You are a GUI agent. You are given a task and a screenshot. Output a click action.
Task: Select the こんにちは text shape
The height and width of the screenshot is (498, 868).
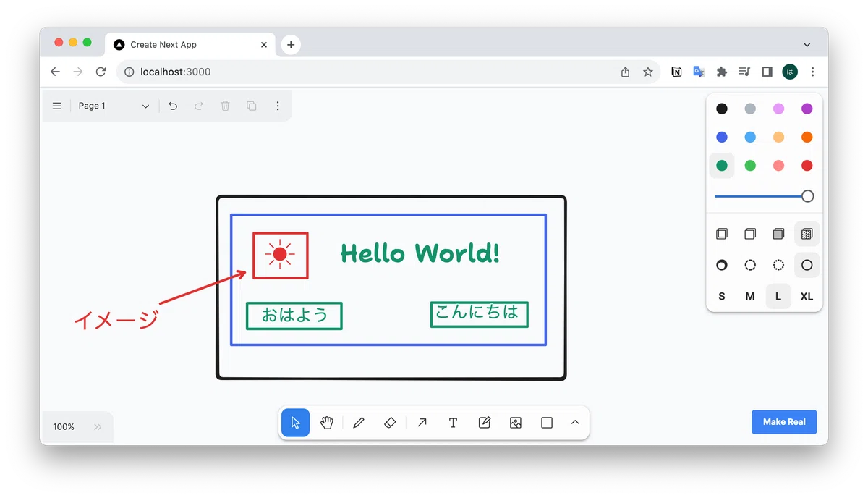pyautogui.click(x=479, y=313)
